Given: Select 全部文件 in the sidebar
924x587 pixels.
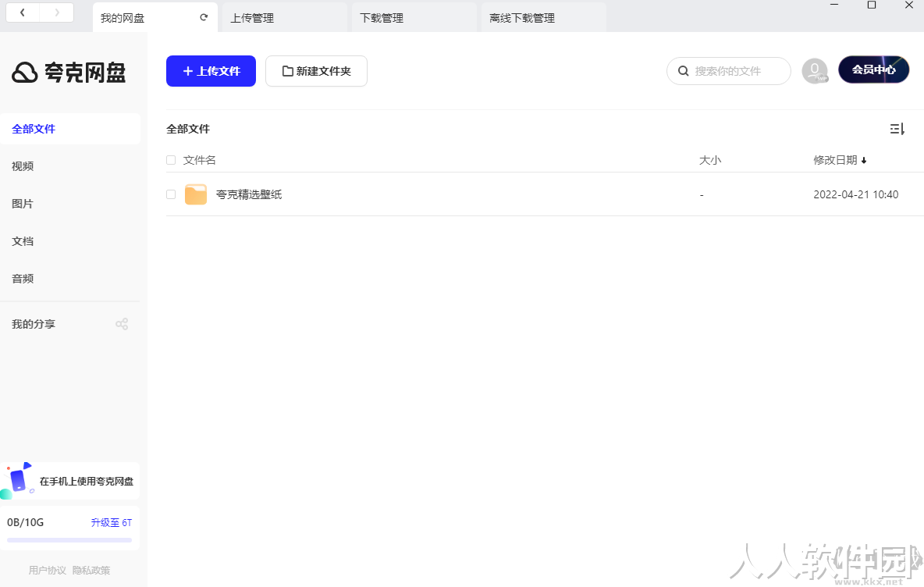Looking at the screenshot, I should point(70,129).
